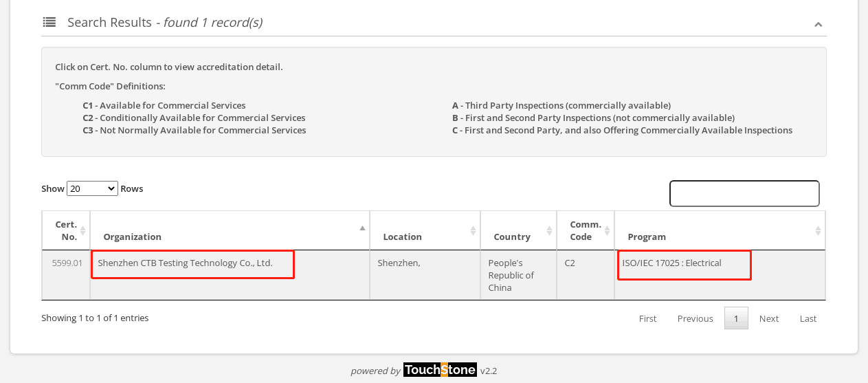Go to Next results page
The width and height of the screenshot is (868, 383).
pyautogui.click(x=769, y=318)
